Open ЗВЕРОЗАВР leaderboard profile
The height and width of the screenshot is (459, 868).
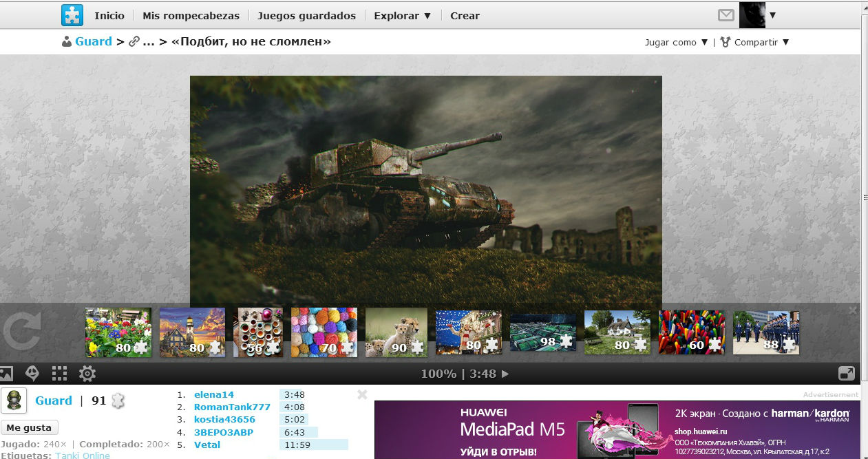(x=224, y=432)
